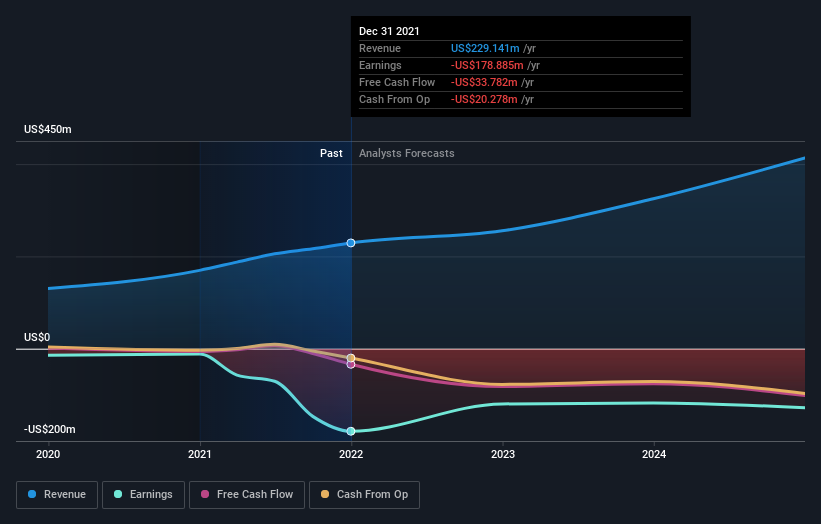The width and height of the screenshot is (821, 524).
Task: Click the blue Revenue data point marker
Action: [351, 243]
